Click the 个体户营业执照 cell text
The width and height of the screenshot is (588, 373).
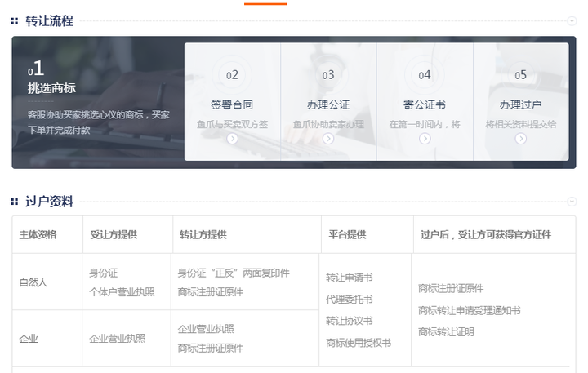pos(122,292)
